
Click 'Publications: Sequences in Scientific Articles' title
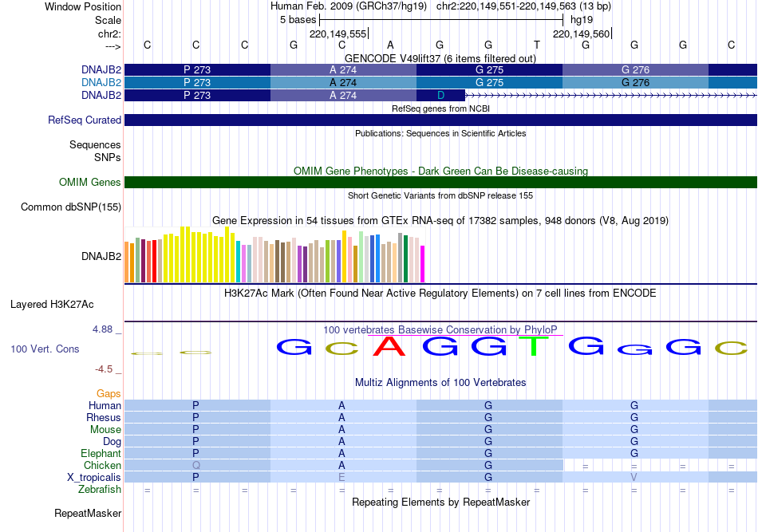tap(440, 133)
